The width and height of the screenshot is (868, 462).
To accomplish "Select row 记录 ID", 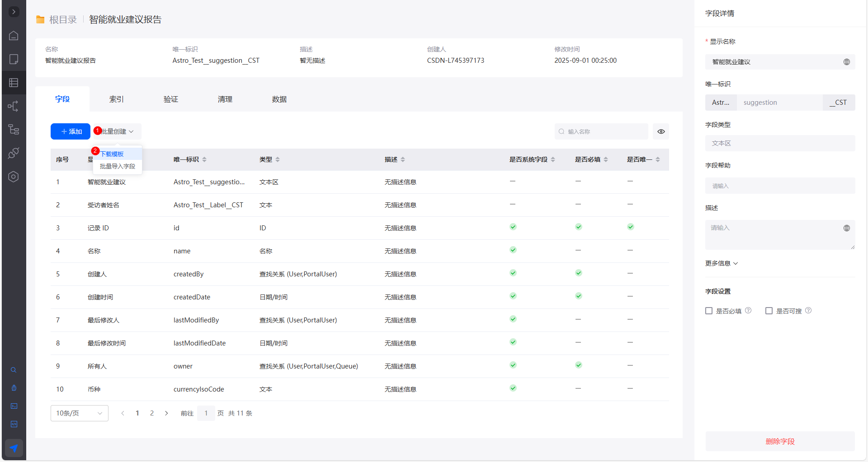I will coord(360,228).
